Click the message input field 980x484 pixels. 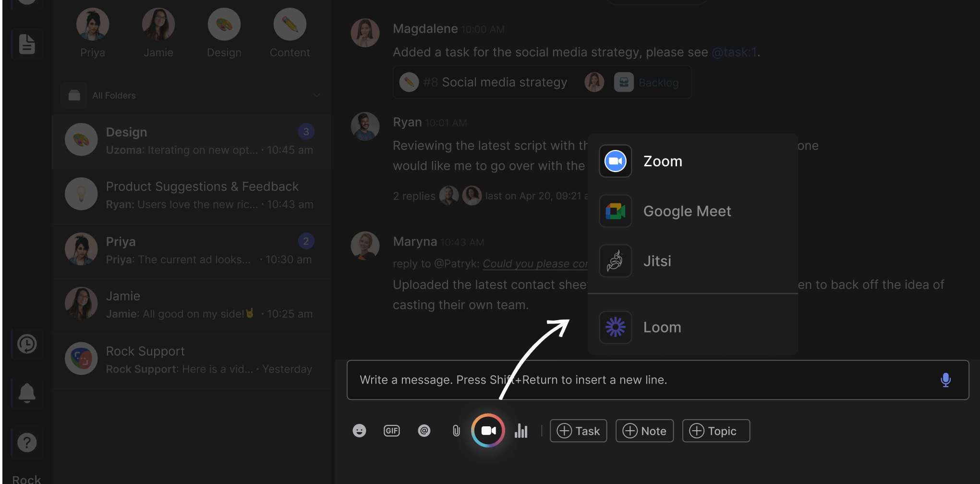tap(624, 380)
